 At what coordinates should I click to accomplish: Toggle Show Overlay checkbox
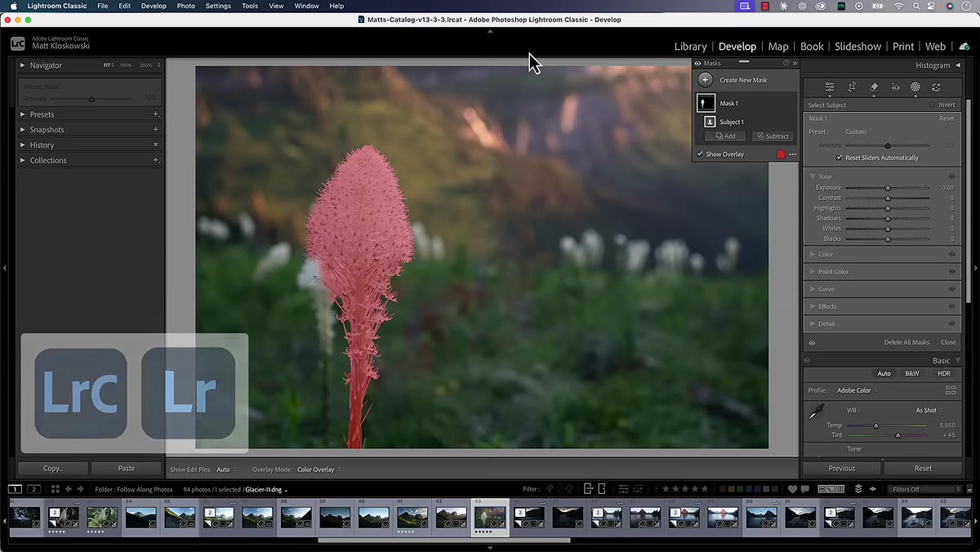click(700, 154)
